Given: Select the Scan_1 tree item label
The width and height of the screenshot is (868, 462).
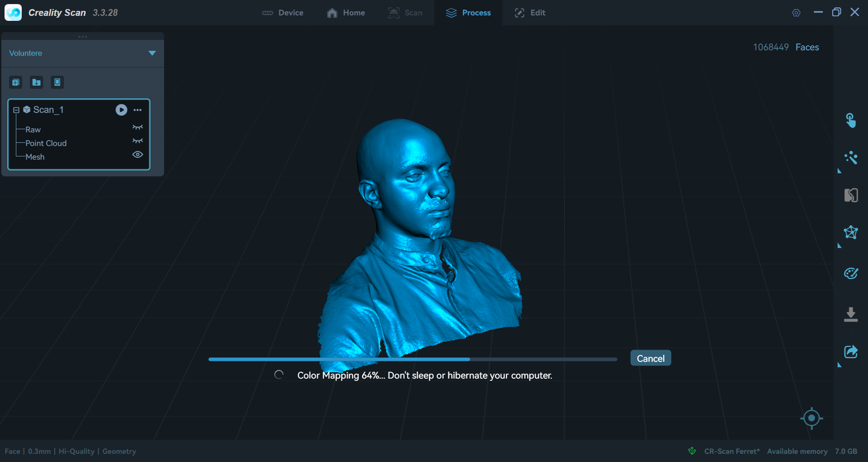Looking at the screenshot, I should click(48, 110).
